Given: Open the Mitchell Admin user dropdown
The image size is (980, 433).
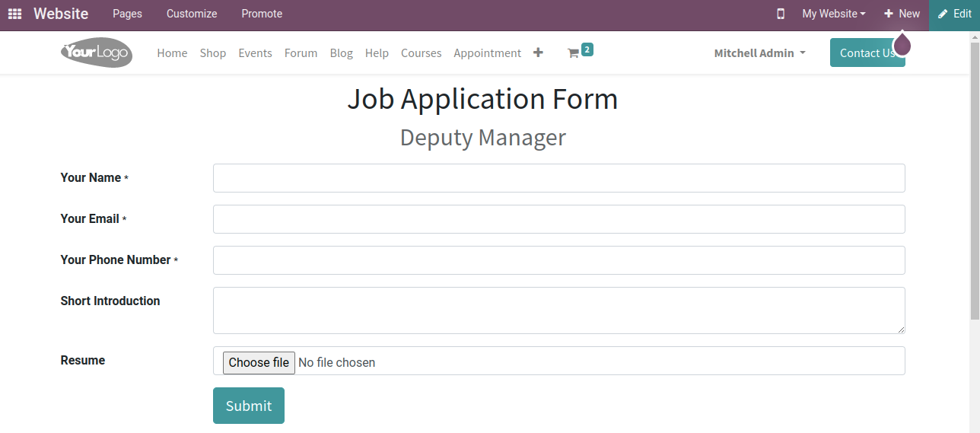Looking at the screenshot, I should coord(759,53).
